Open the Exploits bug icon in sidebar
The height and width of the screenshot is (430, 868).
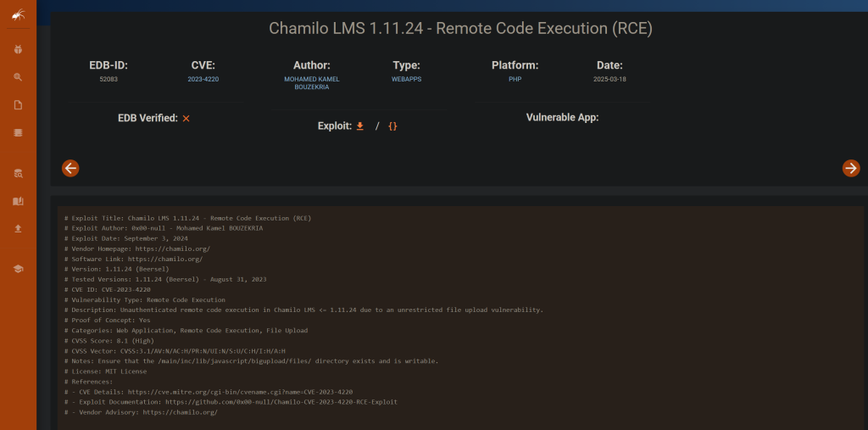pyautogui.click(x=18, y=49)
